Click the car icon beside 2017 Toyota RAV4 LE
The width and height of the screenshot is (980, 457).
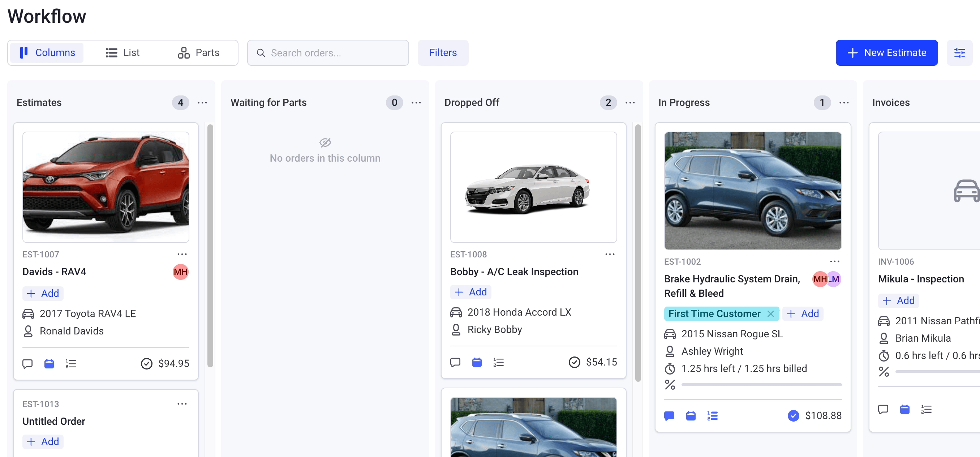pos(28,313)
